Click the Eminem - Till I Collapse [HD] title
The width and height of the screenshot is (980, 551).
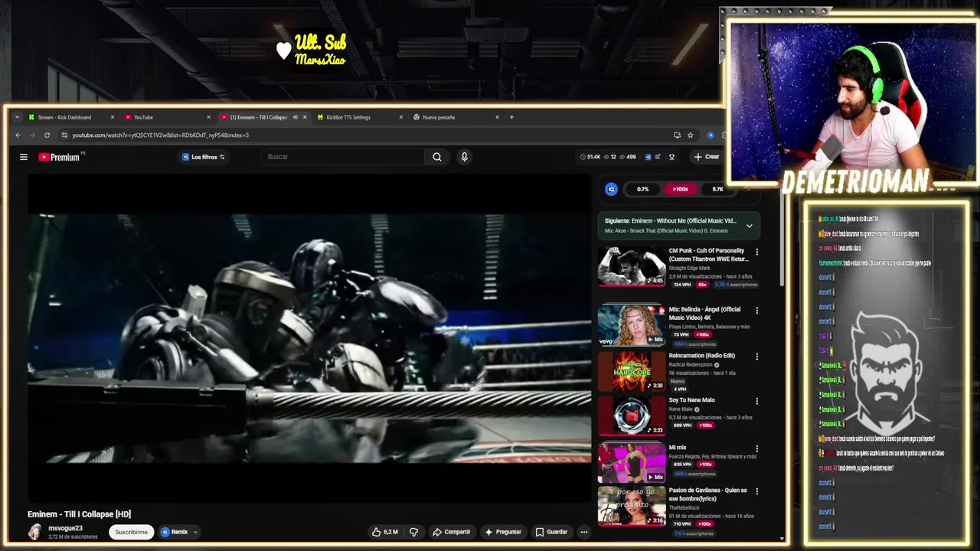[x=79, y=514]
